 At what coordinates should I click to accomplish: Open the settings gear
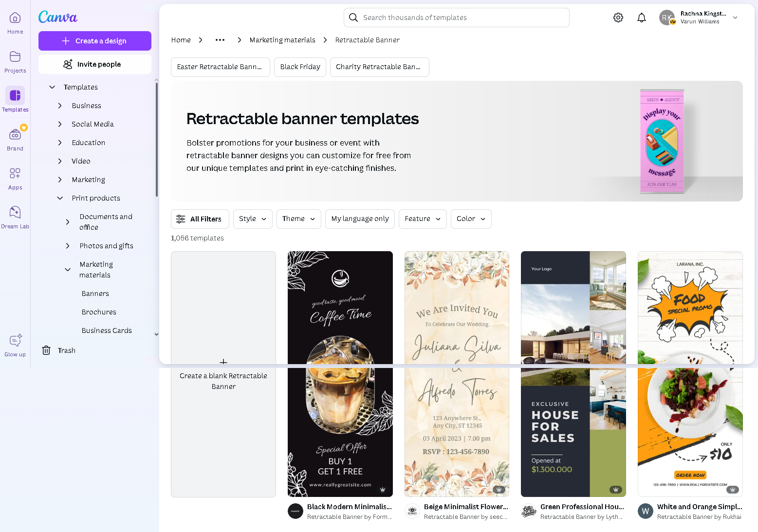(618, 17)
